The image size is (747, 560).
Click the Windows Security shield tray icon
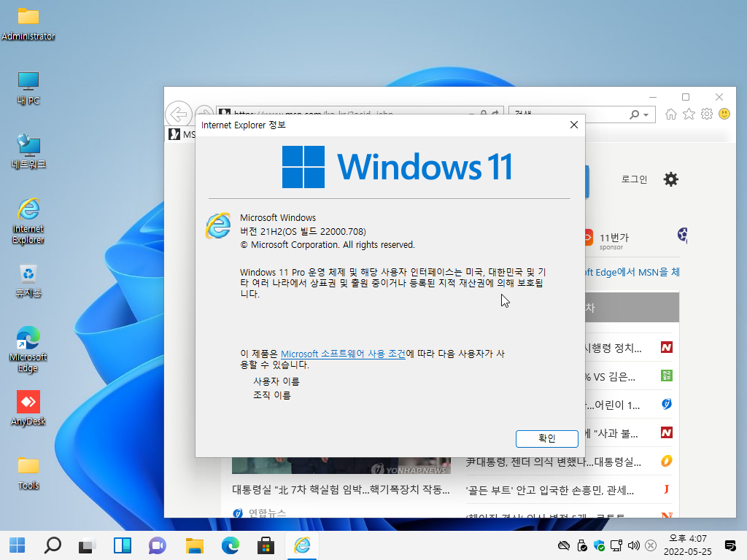[x=599, y=545]
